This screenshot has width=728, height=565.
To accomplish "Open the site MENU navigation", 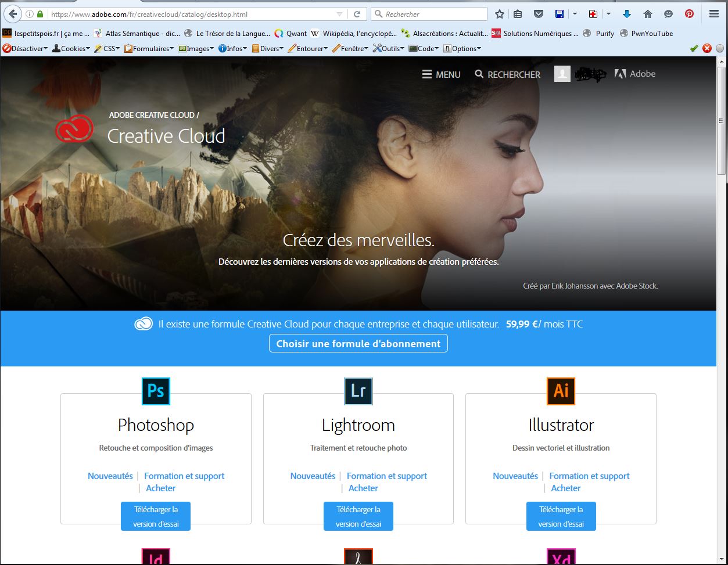I will point(441,74).
